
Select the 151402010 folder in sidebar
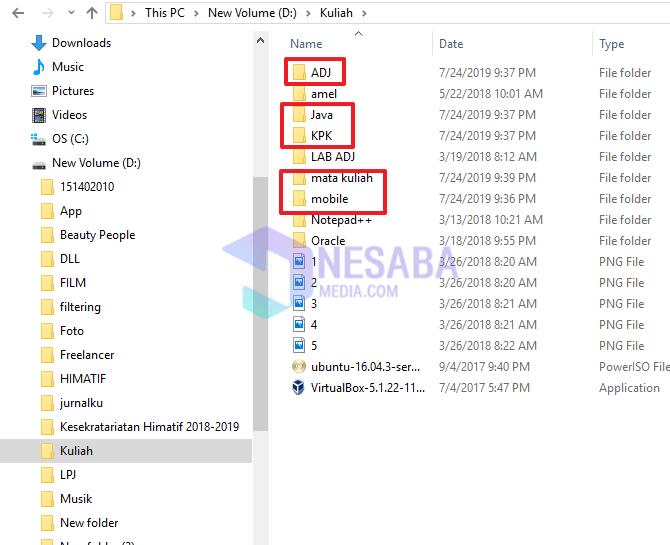(78, 187)
